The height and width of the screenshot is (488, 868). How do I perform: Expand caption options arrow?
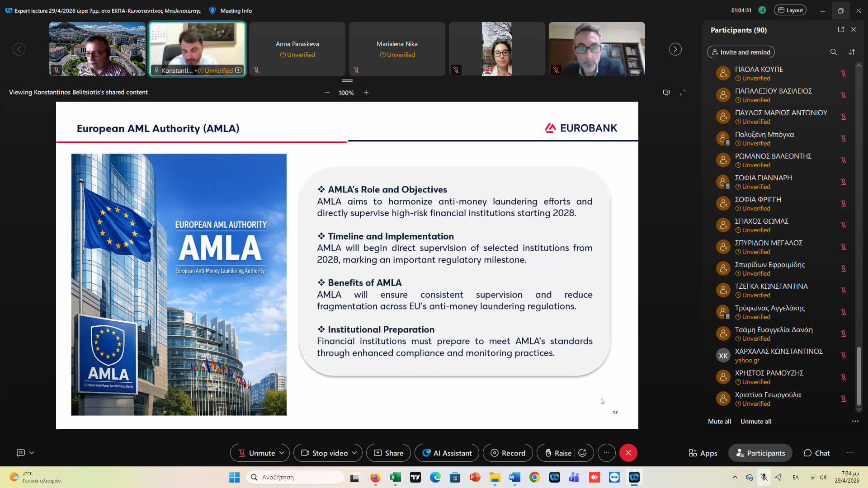tap(32, 452)
